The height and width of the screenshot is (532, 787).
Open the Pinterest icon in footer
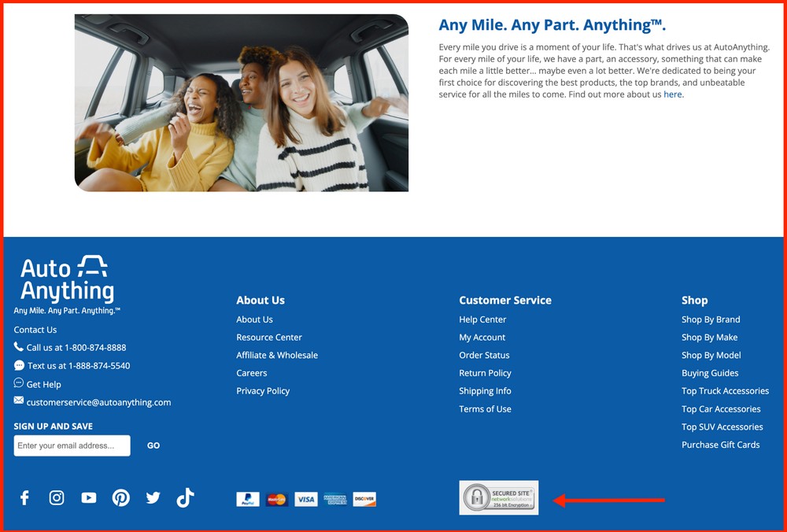[120, 497]
